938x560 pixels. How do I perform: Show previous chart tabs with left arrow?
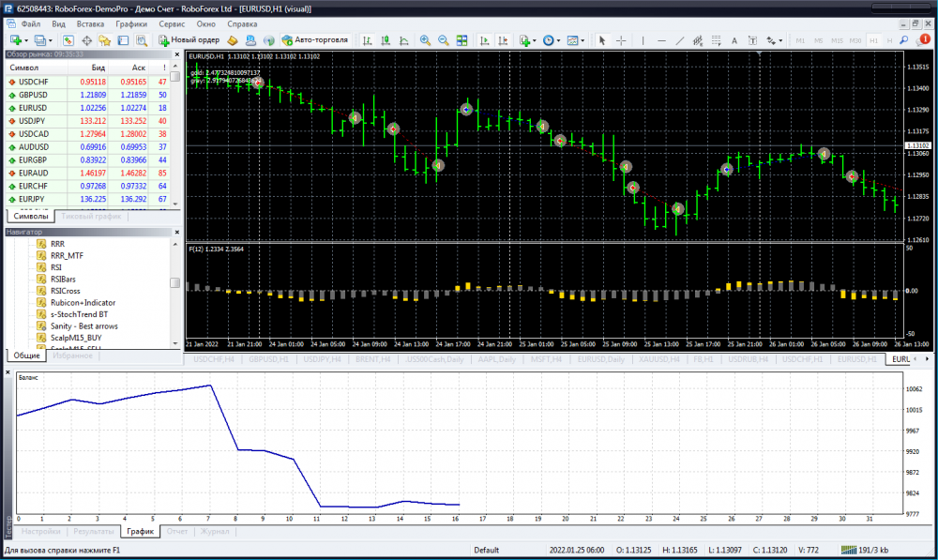tap(915, 359)
